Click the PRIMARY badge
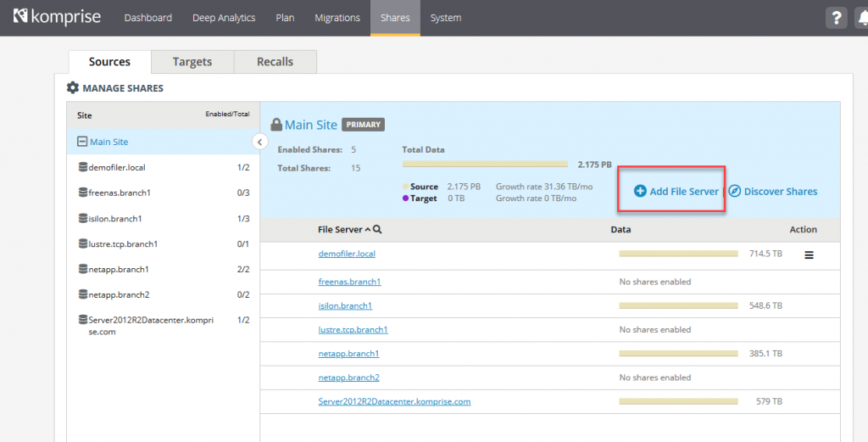868x442 pixels. coord(363,125)
